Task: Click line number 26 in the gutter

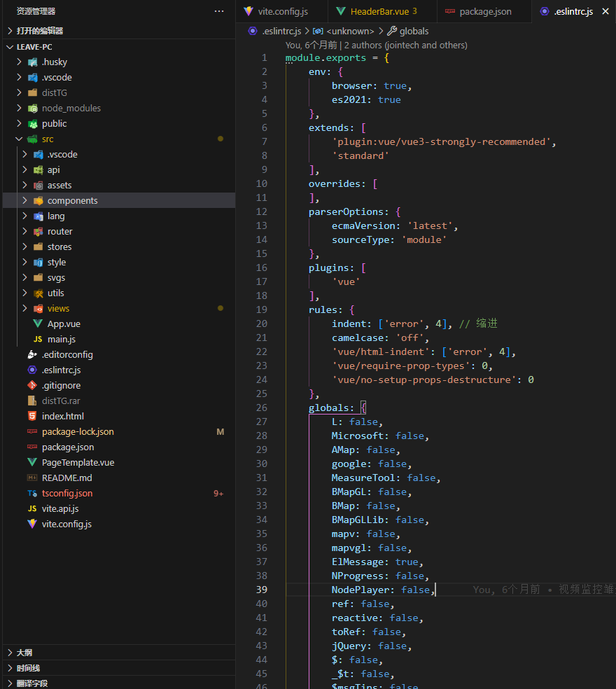Action: 262,408
